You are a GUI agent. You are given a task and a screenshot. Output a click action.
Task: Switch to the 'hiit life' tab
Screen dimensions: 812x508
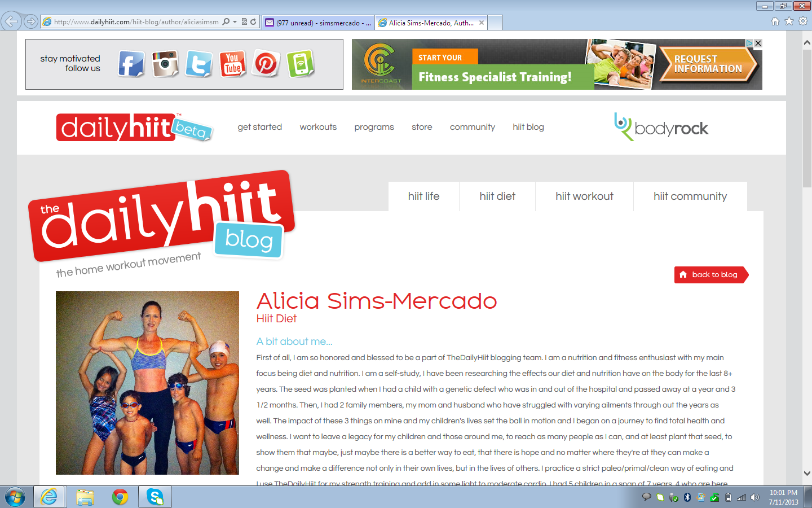click(423, 196)
